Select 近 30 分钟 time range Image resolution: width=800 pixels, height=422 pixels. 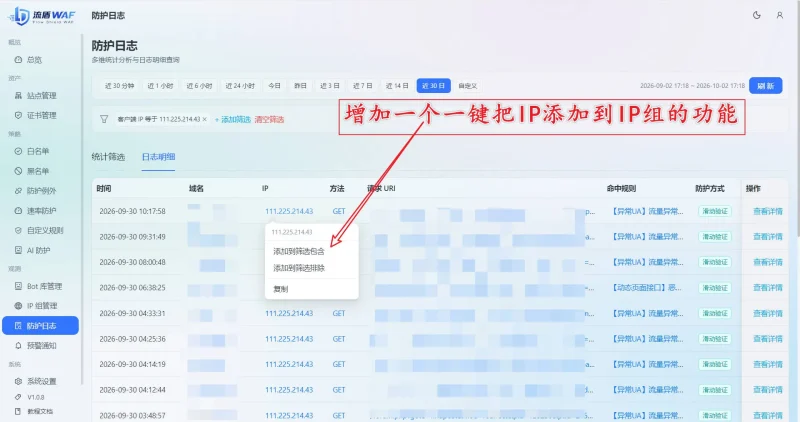(119, 86)
